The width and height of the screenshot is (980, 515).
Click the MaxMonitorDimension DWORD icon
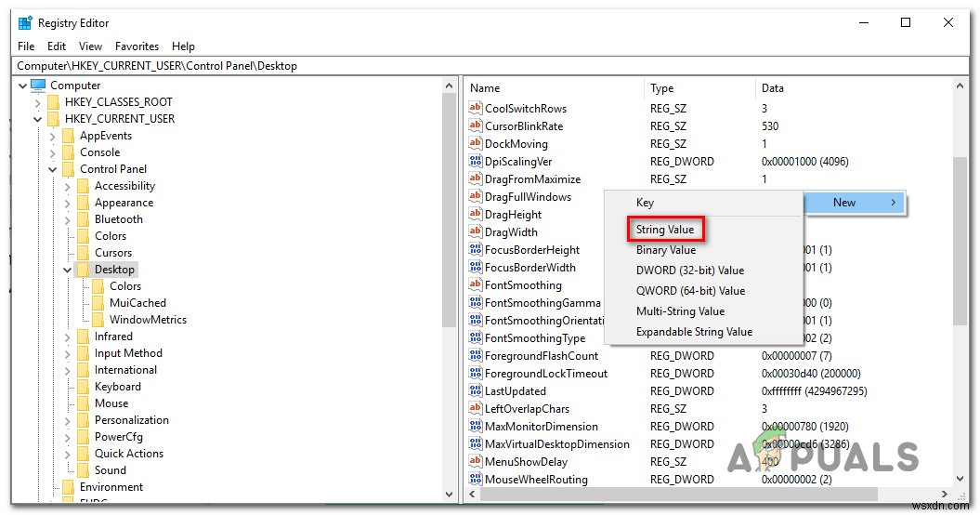coord(475,426)
